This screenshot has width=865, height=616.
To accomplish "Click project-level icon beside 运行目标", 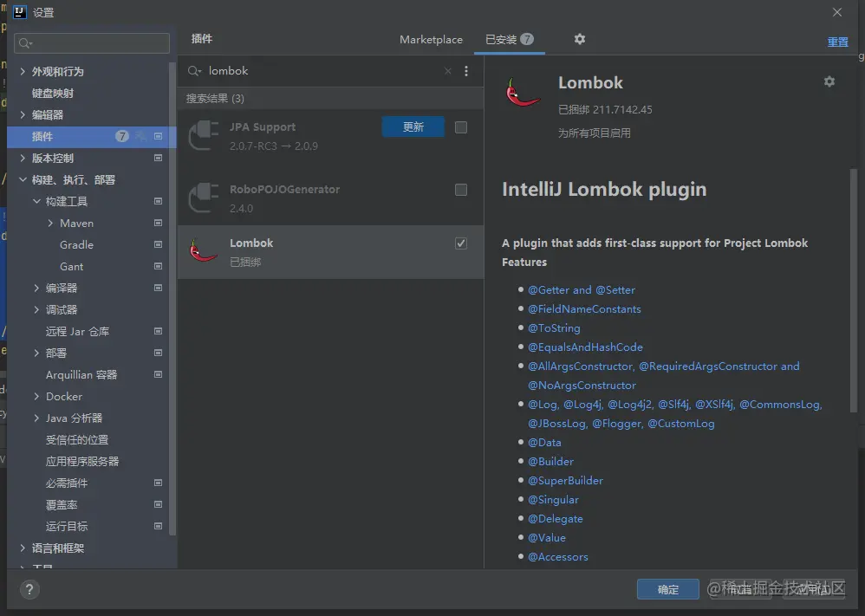I will click(159, 526).
